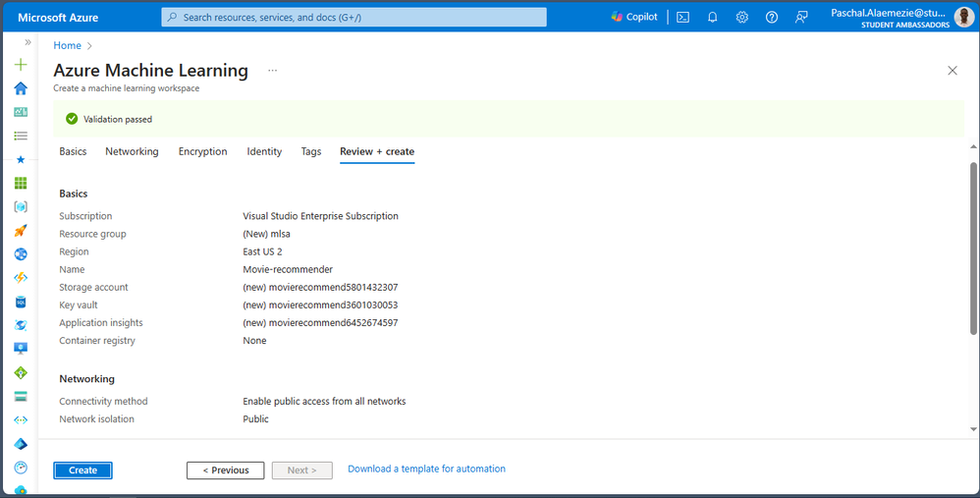Image resolution: width=980 pixels, height=498 pixels.
Task: Click the Visual Studio Enterprise Subscription value
Action: tap(321, 216)
